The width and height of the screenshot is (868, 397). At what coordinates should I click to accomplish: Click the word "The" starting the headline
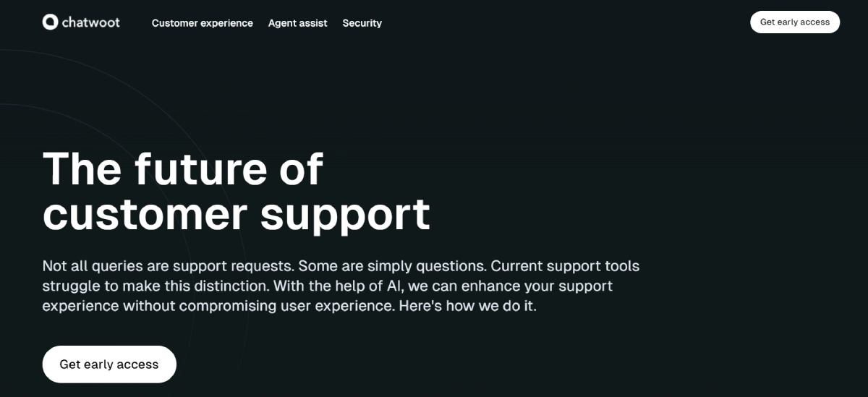[x=82, y=169]
